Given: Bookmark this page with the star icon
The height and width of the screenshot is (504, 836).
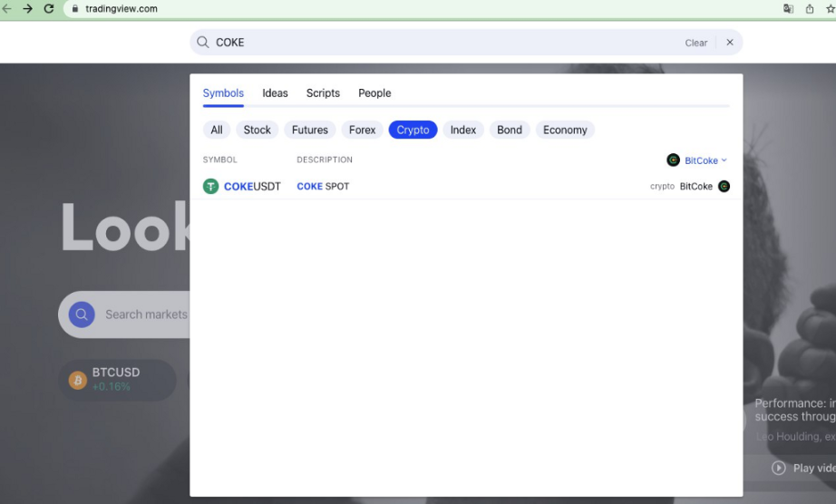Looking at the screenshot, I should (x=831, y=8).
